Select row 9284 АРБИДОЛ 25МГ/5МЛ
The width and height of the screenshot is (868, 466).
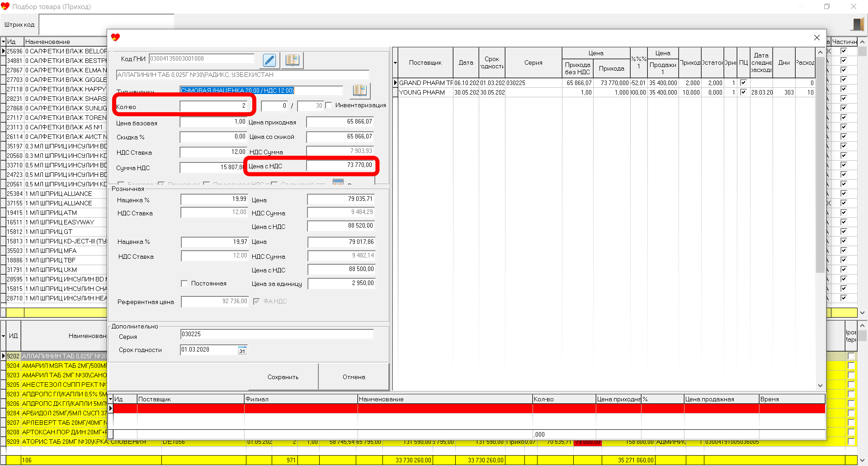(57, 413)
